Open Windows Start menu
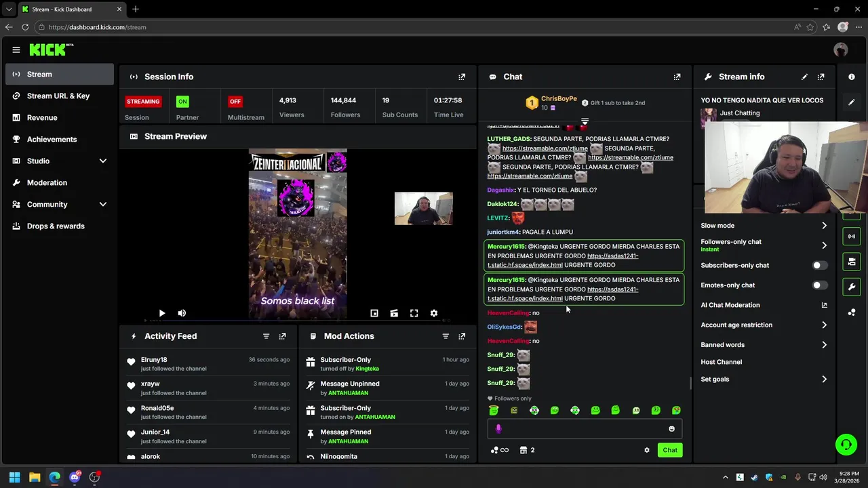 (x=14, y=477)
